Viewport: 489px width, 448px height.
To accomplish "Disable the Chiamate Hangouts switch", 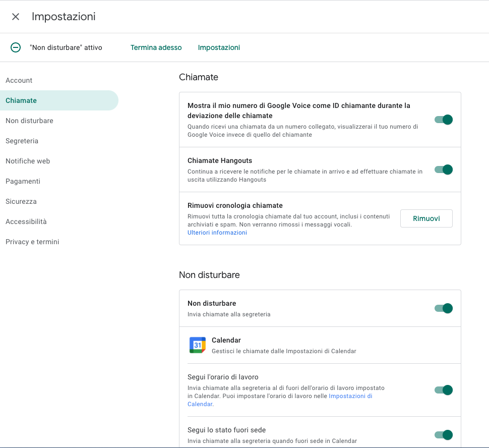I will [444, 170].
